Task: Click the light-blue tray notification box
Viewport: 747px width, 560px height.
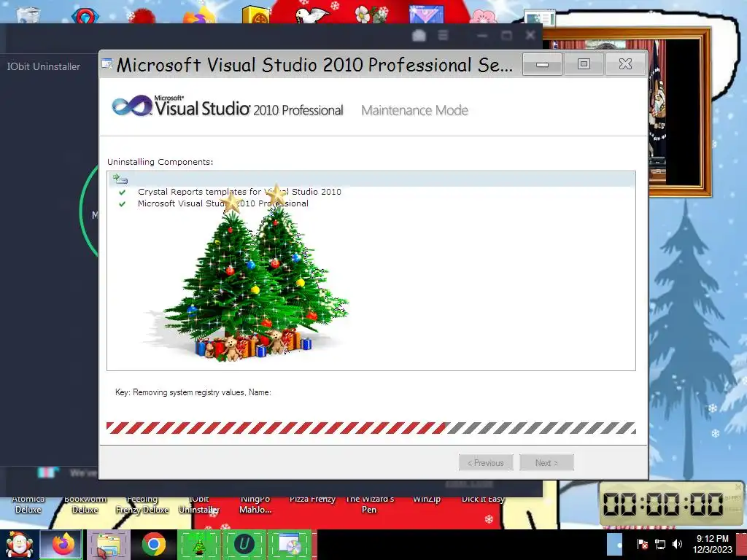Action: (614, 544)
